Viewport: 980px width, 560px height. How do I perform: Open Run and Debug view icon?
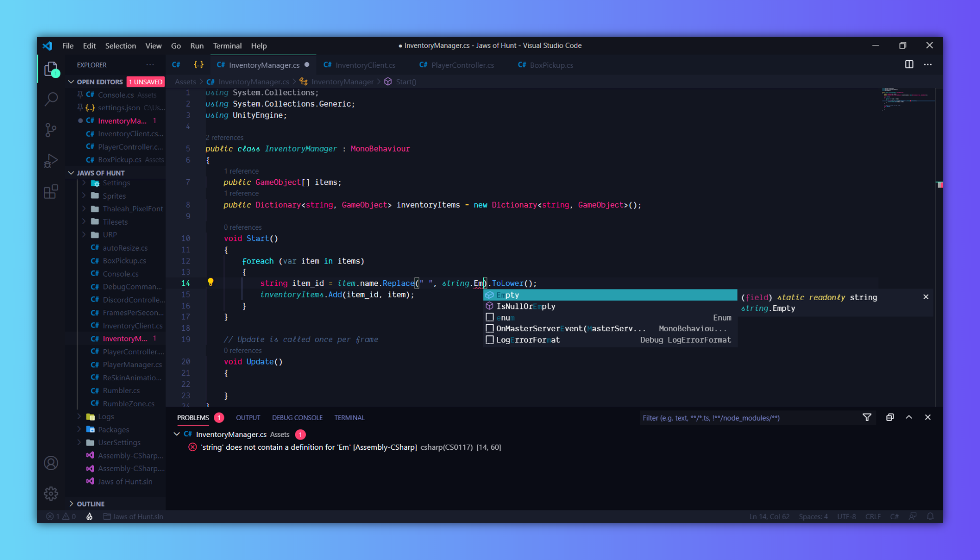tap(51, 161)
